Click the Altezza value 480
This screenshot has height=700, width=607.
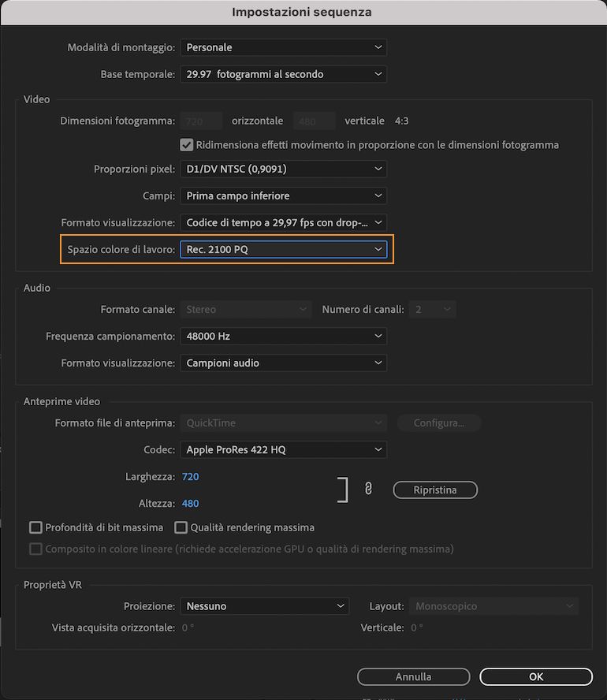[x=190, y=503]
